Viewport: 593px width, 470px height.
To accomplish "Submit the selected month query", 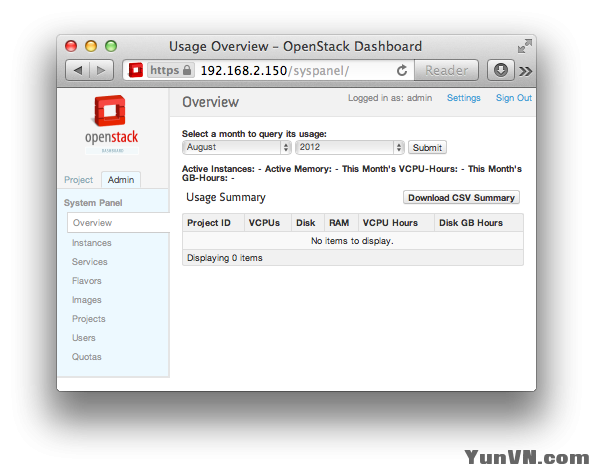I will pos(427,147).
